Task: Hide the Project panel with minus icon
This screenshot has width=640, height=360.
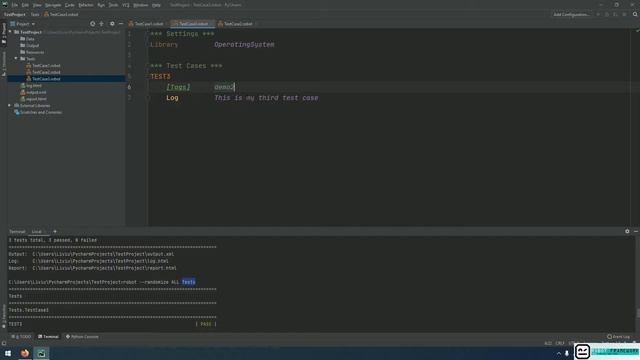Action: [x=121, y=24]
